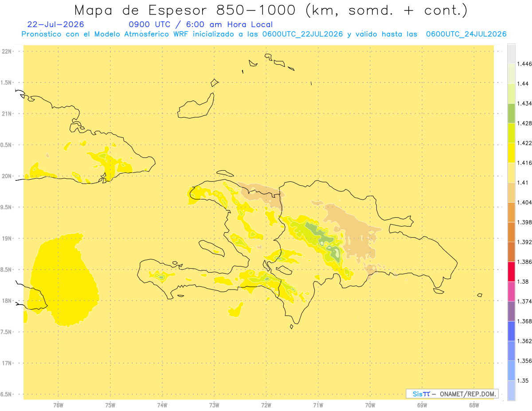Click the WRF forecast description line
Screen dimensions: 532x411
click(264, 34)
